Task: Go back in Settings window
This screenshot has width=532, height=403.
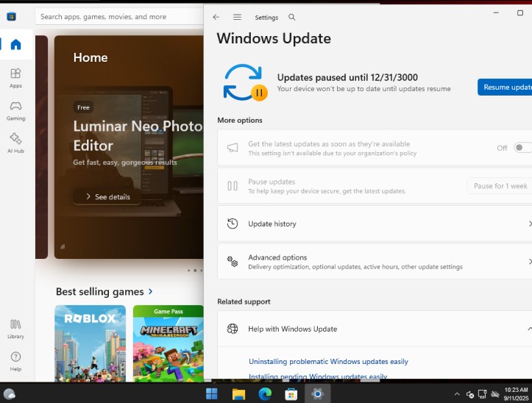Action: coord(216,17)
